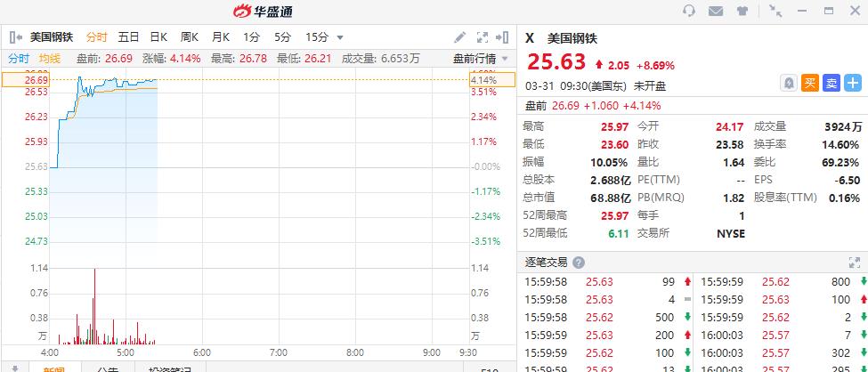Click the 52周最低 value 6.11
The height and width of the screenshot is (372, 868).
[x=619, y=233]
